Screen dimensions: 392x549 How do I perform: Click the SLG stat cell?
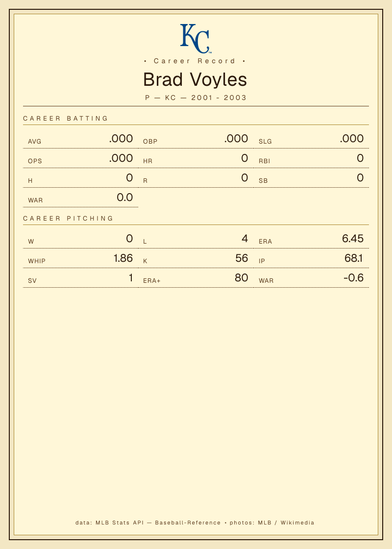(311, 139)
